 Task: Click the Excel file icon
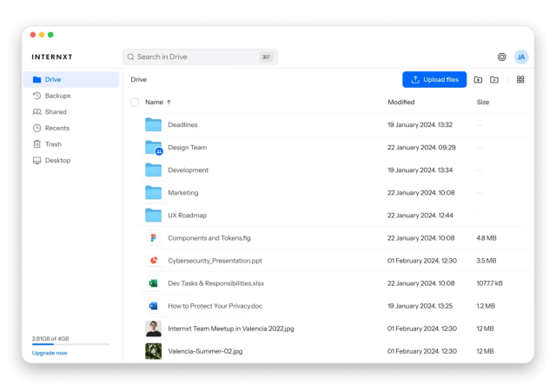pos(154,283)
